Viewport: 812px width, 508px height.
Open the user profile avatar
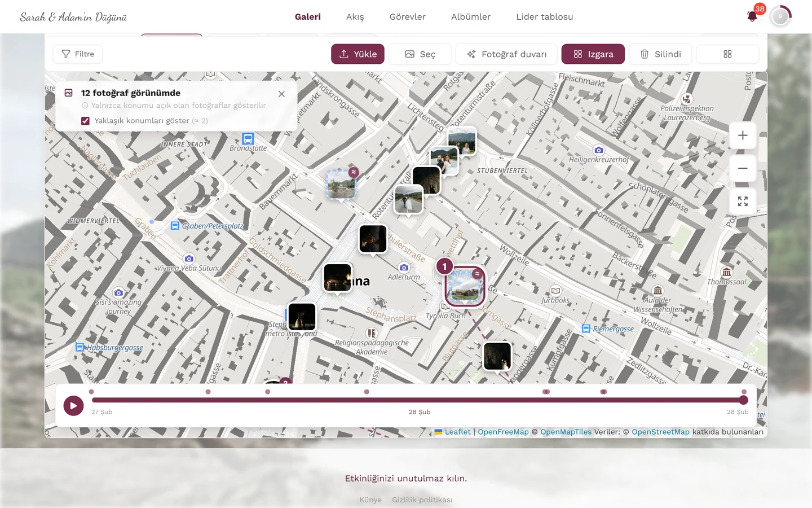tap(780, 17)
